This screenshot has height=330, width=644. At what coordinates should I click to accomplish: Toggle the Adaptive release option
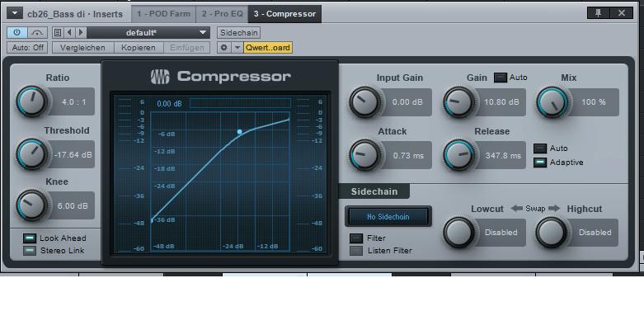(x=540, y=163)
